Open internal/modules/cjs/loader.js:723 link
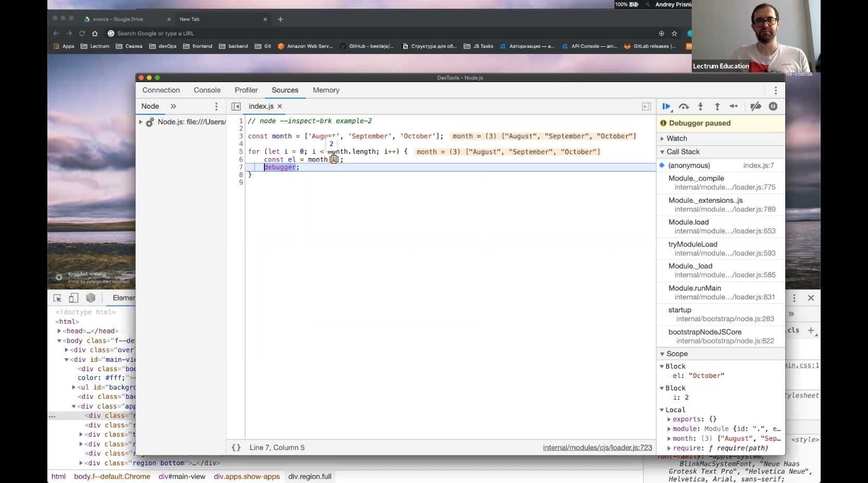Image resolution: width=868 pixels, height=483 pixels. [597, 448]
